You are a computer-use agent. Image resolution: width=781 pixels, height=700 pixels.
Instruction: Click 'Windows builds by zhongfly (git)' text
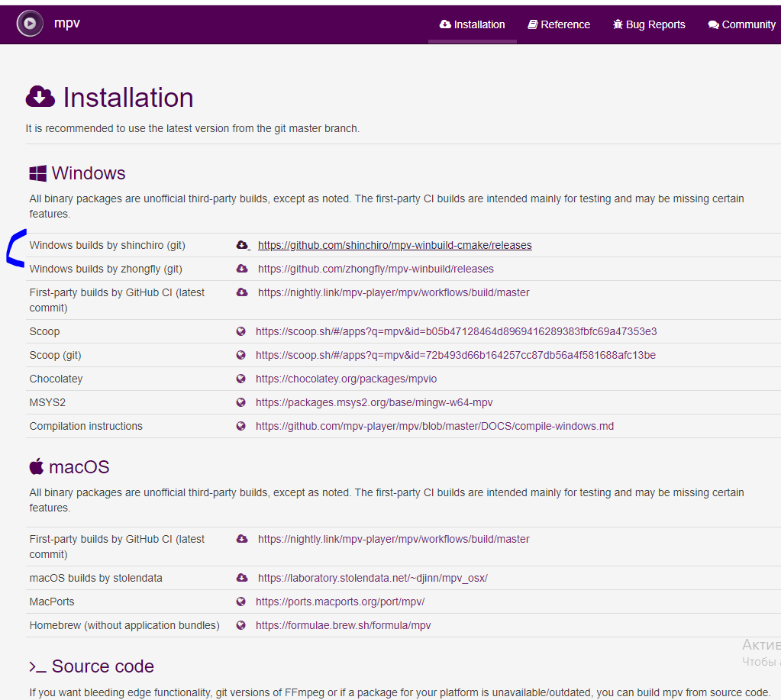(x=105, y=269)
